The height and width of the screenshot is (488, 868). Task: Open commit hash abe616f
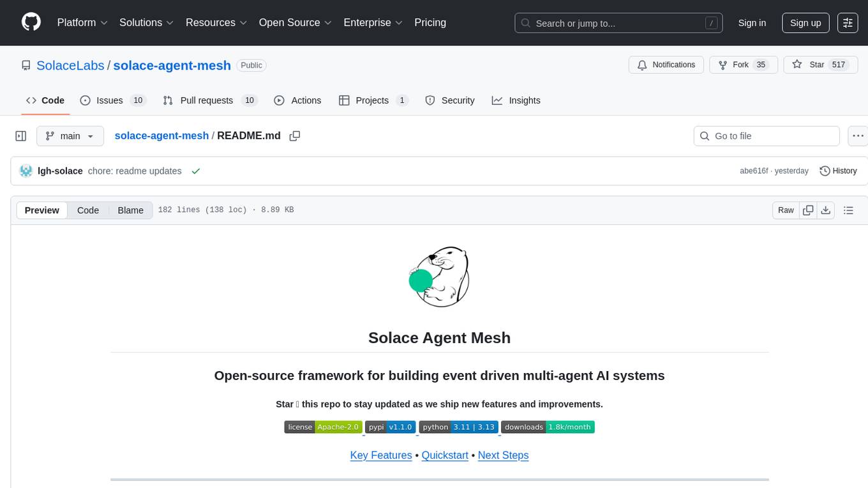coord(754,171)
